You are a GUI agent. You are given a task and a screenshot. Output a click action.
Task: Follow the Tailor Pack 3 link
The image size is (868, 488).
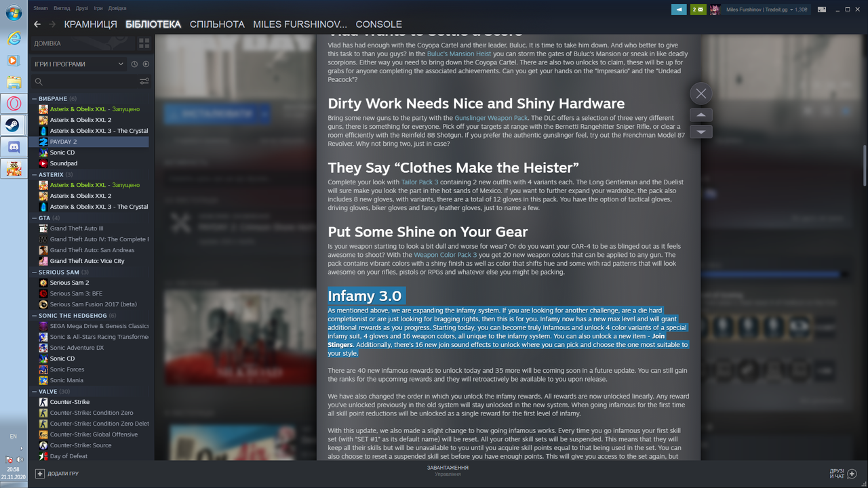pyautogui.click(x=419, y=182)
